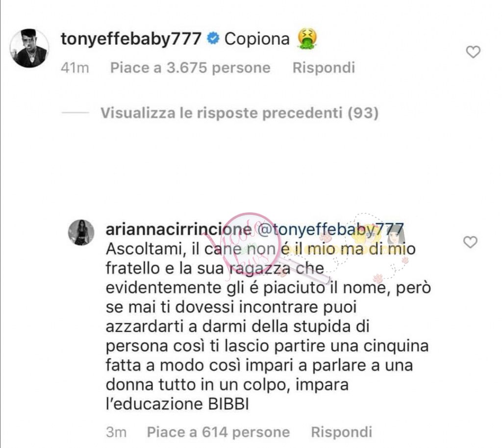Like ariannacirrincione's reply using heart icon
Viewport: 502px width, 448px height.
[470, 242]
